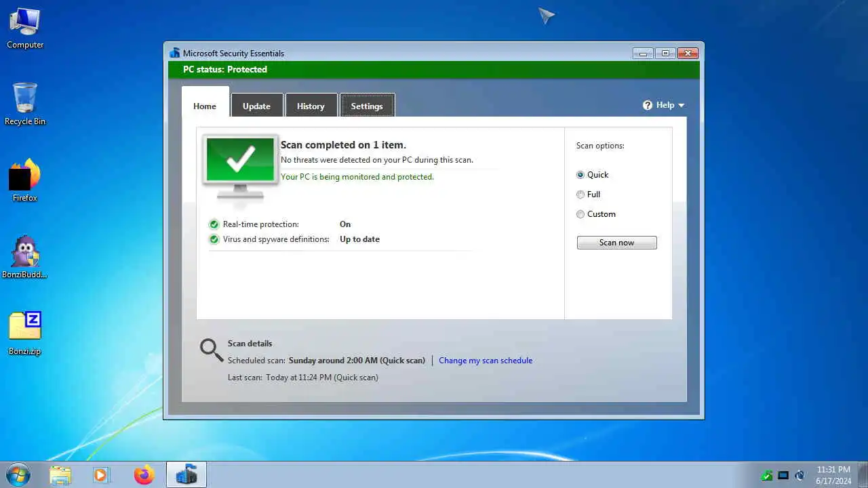
Task: Click the Scan details magnifier icon
Action: point(212,350)
